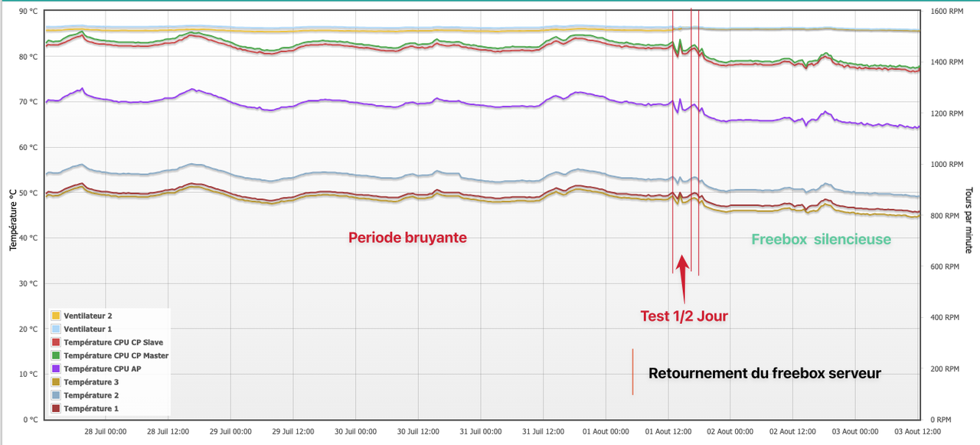Hide the Température CPU CP Master series
The image size is (980, 445).
(109, 355)
